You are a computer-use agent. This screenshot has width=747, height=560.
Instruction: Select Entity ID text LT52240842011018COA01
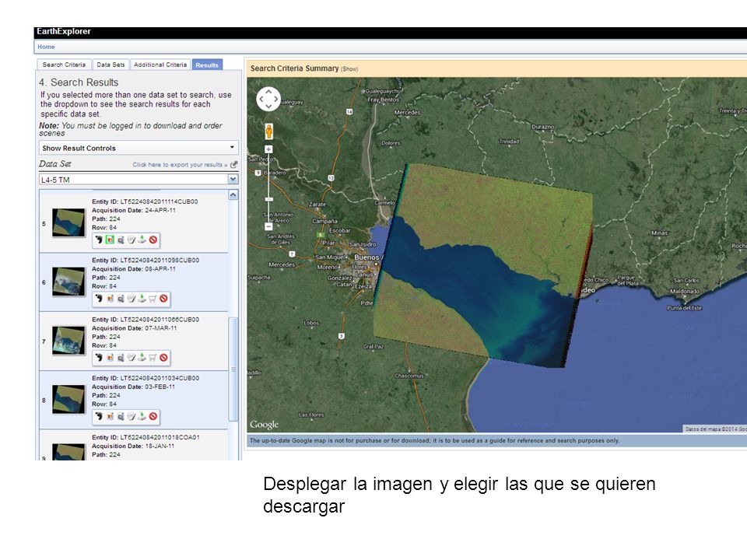[x=160, y=437]
